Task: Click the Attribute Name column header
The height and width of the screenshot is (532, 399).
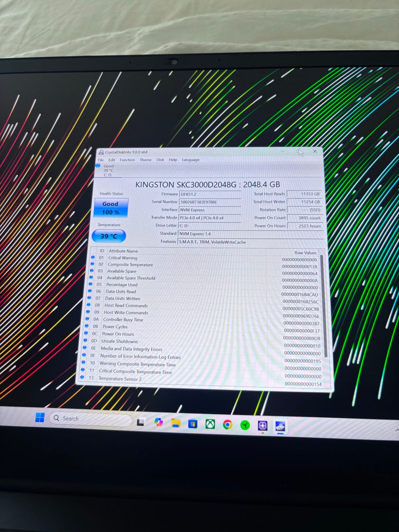Action: click(123, 251)
